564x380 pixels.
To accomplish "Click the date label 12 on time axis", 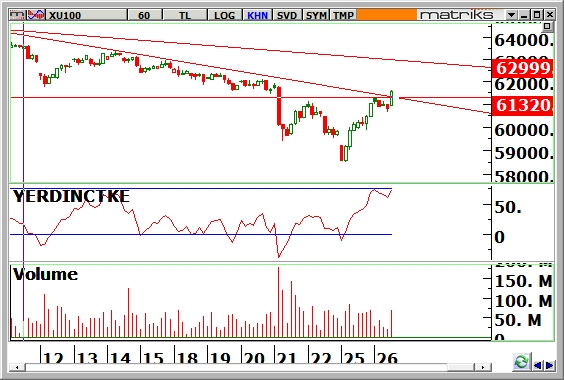I will 54,358.
